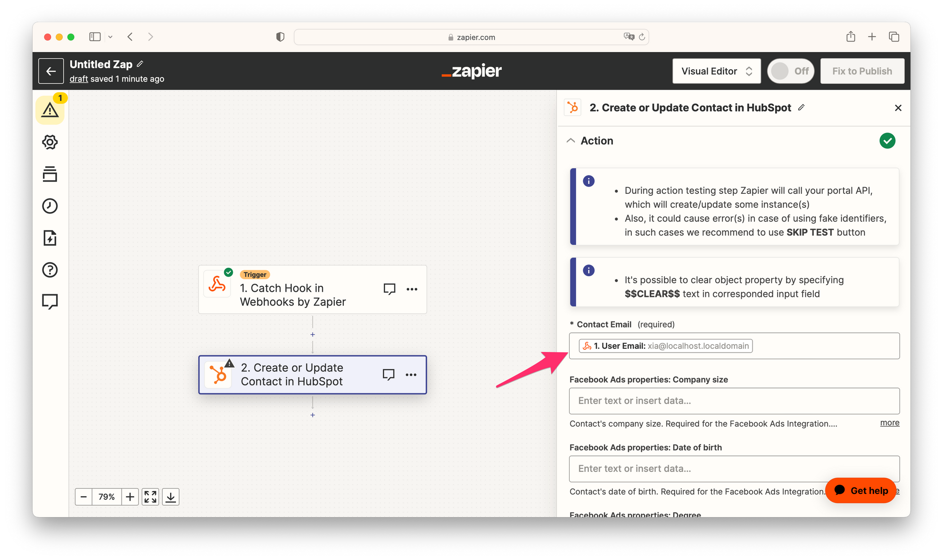Add a step between trigger and action
Image resolution: width=943 pixels, height=560 pixels.
[x=313, y=335]
